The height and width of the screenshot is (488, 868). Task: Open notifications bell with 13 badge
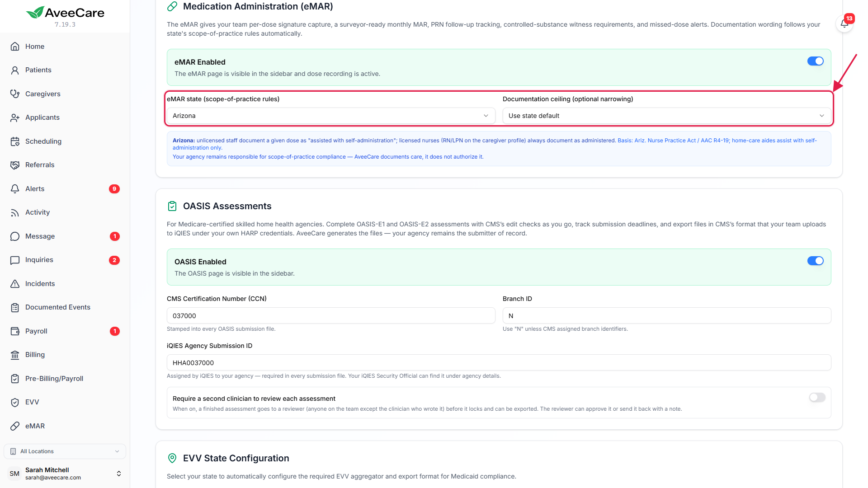click(844, 23)
